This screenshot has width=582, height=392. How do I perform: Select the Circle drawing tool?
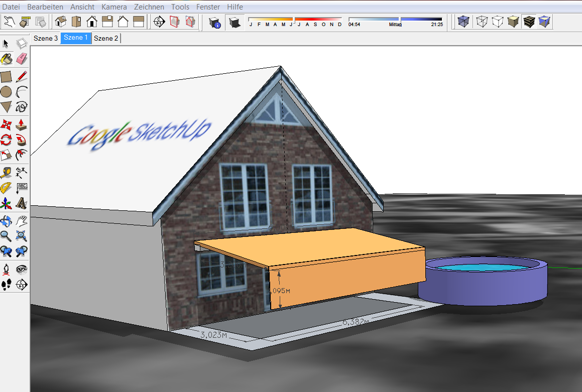click(x=7, y=91)
